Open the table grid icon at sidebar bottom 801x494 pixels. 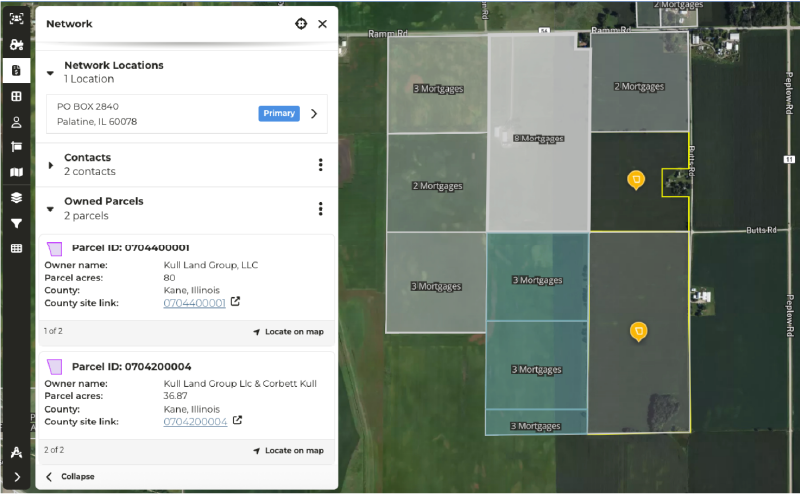(x=16, y=249)
